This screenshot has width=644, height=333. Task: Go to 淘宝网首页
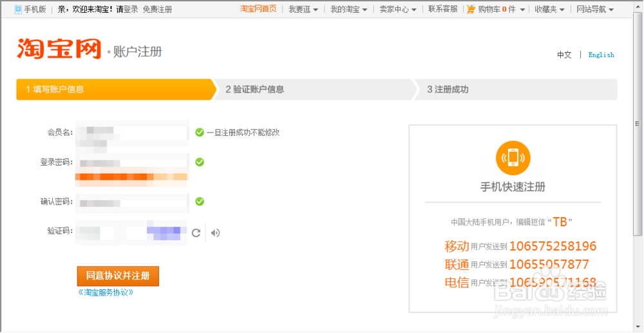[258, 9]
